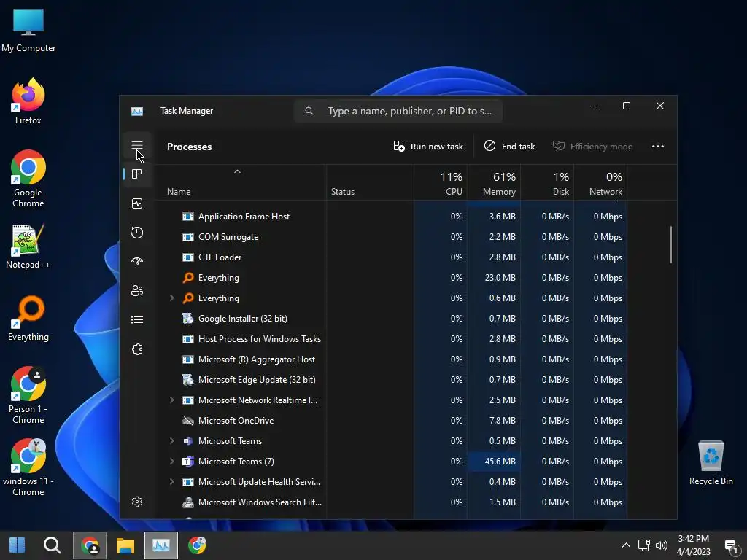Click the Application Frame Host process icon

[188, 217]
